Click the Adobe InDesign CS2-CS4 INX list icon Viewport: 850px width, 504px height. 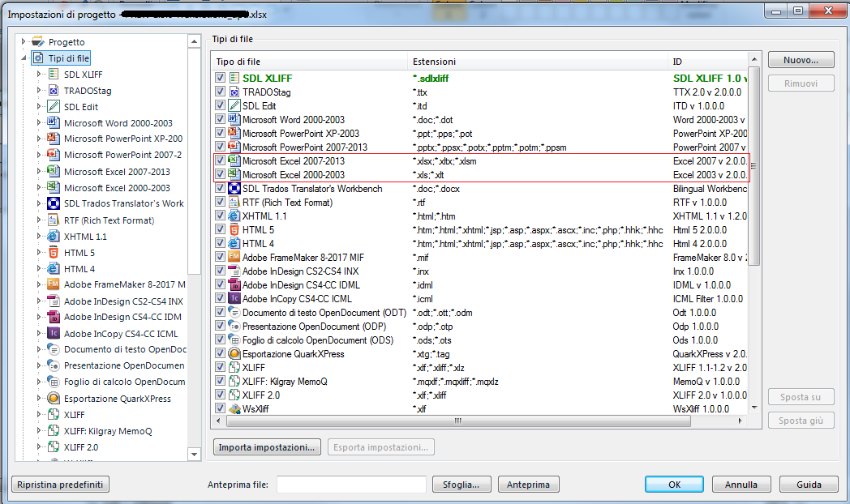[234, 271]
